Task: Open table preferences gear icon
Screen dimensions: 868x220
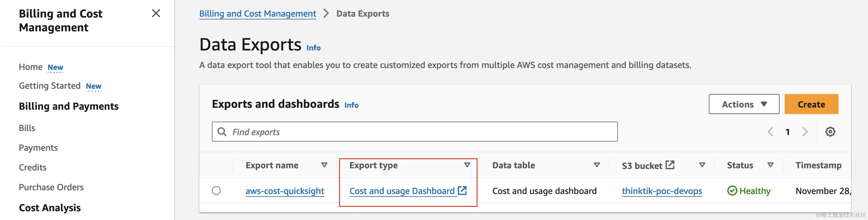Action: tap(830, 132)
